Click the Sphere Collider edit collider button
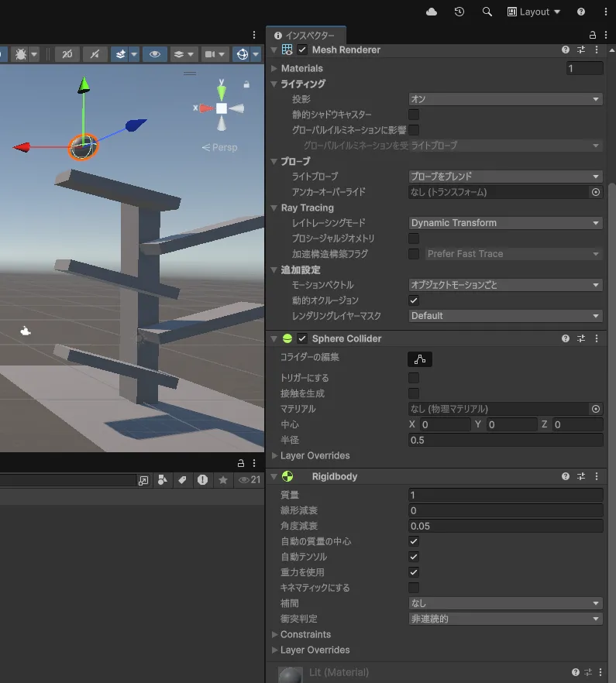This screenshot has width=616, height=683. click(420, 359)
